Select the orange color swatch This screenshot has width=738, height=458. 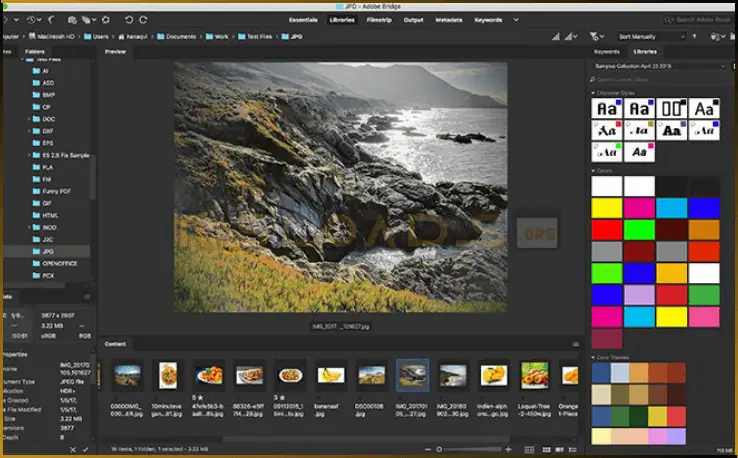704,230
